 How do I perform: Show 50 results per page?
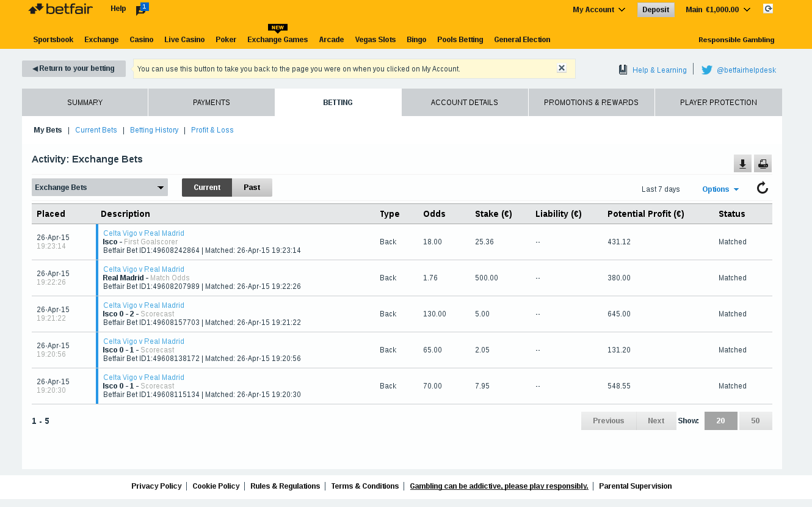tap(756, 421)
